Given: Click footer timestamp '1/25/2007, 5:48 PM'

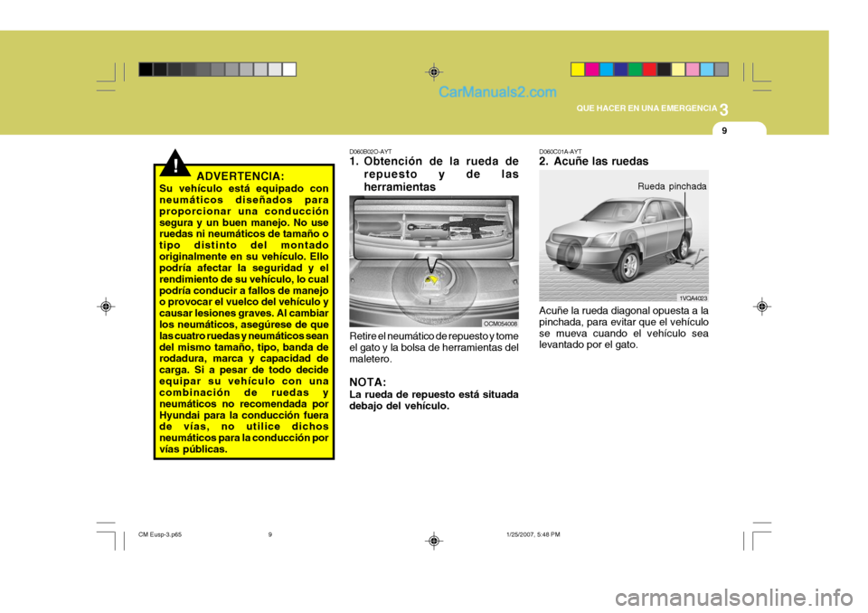Looking at the screenshot, I should 533,534.
